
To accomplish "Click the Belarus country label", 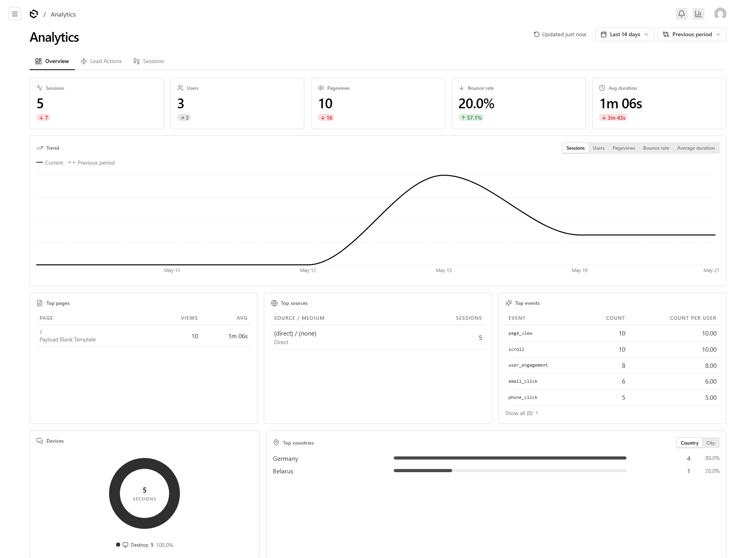I will coord(283,471).
